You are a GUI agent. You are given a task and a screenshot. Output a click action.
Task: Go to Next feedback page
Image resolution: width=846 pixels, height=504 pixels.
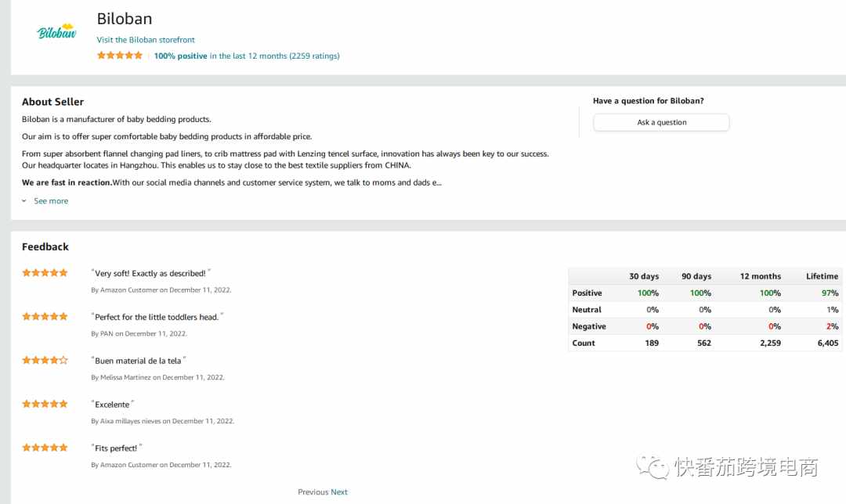pos(339,492)
